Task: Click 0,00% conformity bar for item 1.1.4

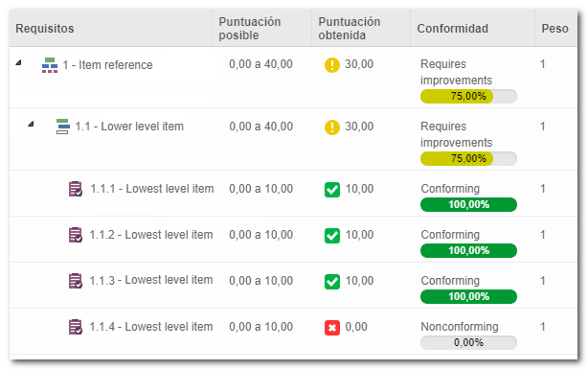Action: (468, 342)
